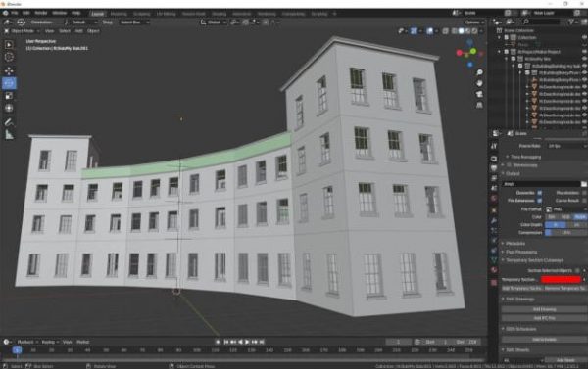Click the red Temporary Section color swatch

(561, 280)
